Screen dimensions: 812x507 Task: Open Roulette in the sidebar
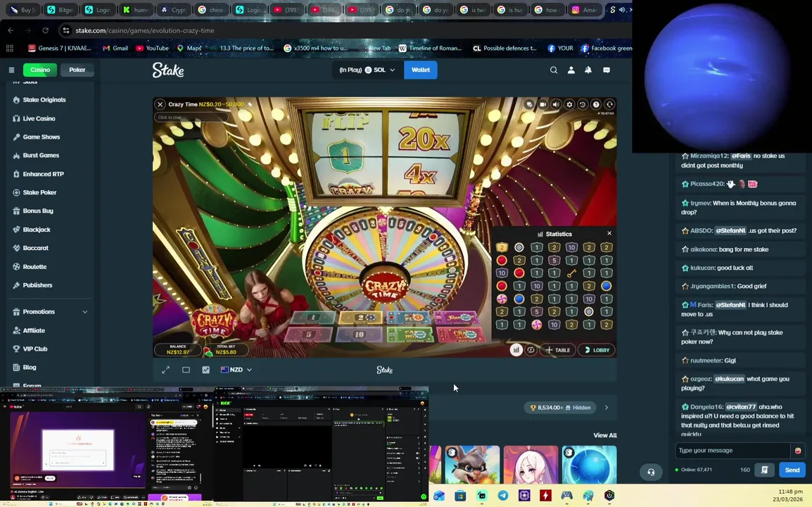[x=34, y=266]
